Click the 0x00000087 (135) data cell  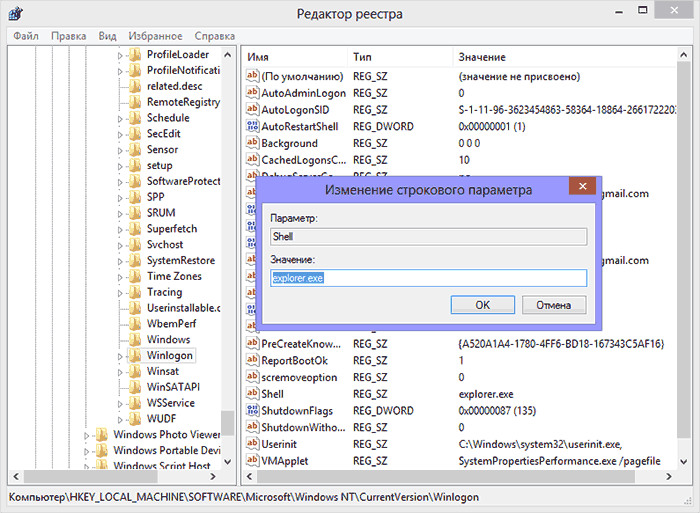pyautogui.click(x=497, y=411)
